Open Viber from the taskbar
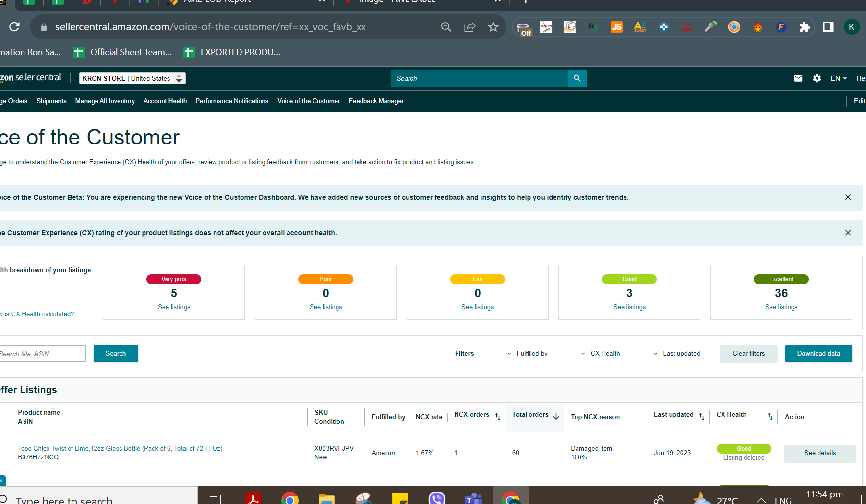This screenshot has width=866, height=504. (437, 498)
